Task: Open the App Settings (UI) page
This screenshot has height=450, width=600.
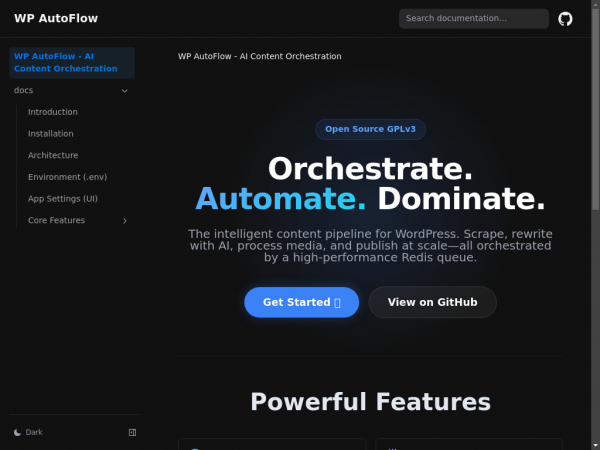Action: [x=63, y=199]
